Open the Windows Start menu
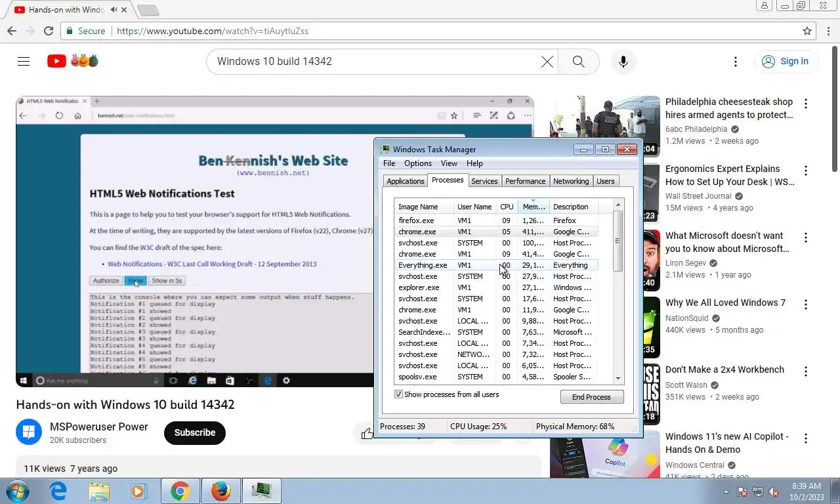The image size is (840, 504). (x=17, y=491)
